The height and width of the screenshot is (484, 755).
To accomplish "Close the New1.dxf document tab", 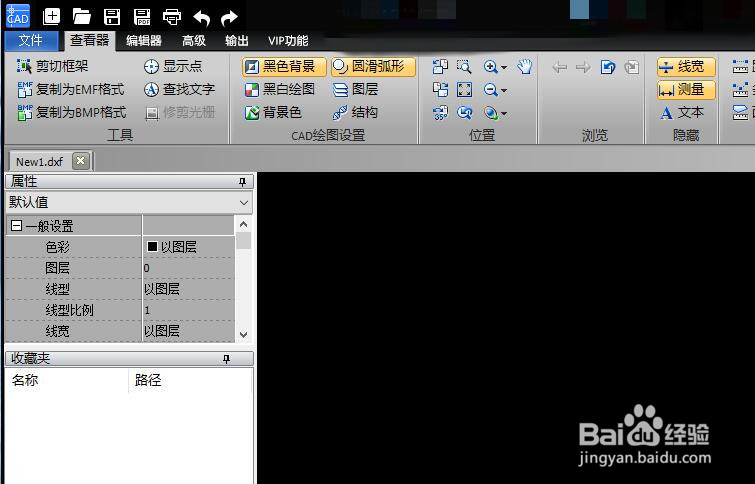I will (81, 160).
